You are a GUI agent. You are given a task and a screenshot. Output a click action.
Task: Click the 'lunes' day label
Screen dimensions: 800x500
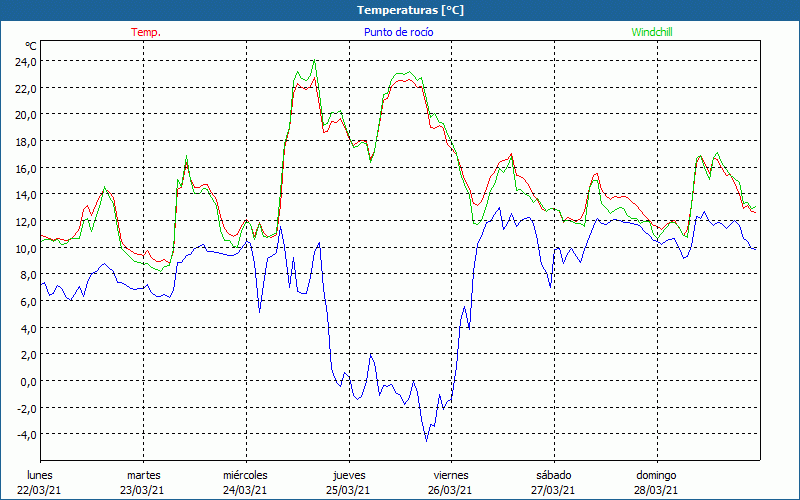tap(40, 475)
